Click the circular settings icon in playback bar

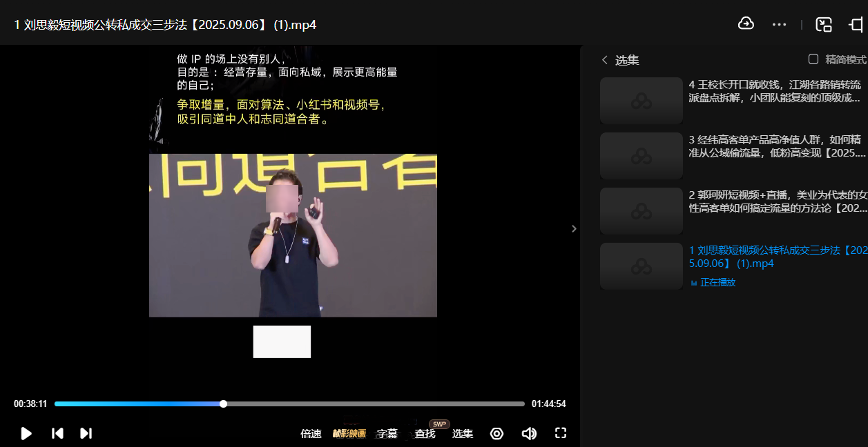click(496, 433)
